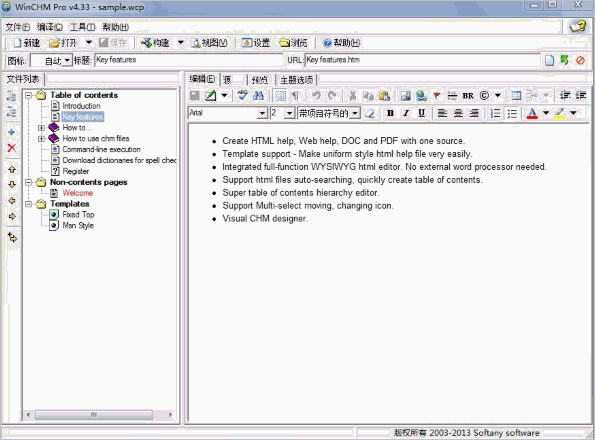
Task: Open the paragraph style dropdown
Action: tap(355, 113)
